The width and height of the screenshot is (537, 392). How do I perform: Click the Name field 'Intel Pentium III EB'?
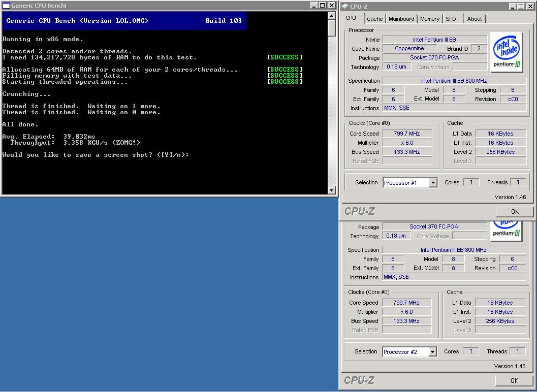coord(434,40)
